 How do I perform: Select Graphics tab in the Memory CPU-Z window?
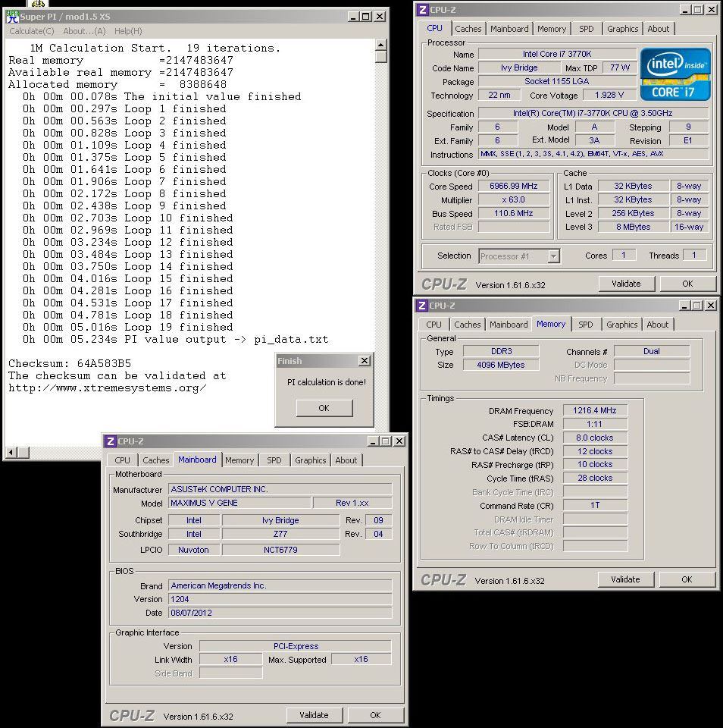click(x=622, y=325)
